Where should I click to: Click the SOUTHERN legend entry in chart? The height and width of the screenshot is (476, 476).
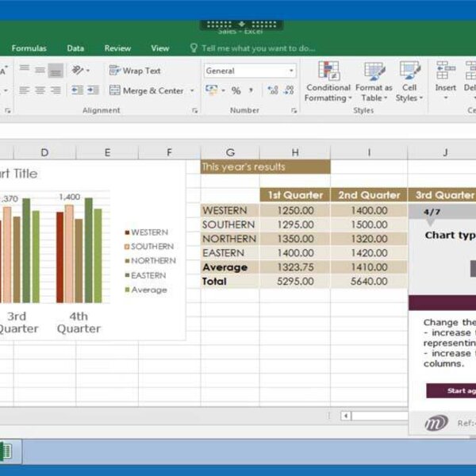click(149, 246)
